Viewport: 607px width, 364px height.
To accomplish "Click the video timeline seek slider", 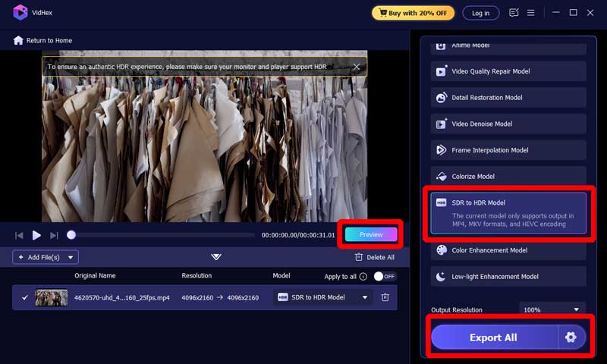I will tap(163, 235).
